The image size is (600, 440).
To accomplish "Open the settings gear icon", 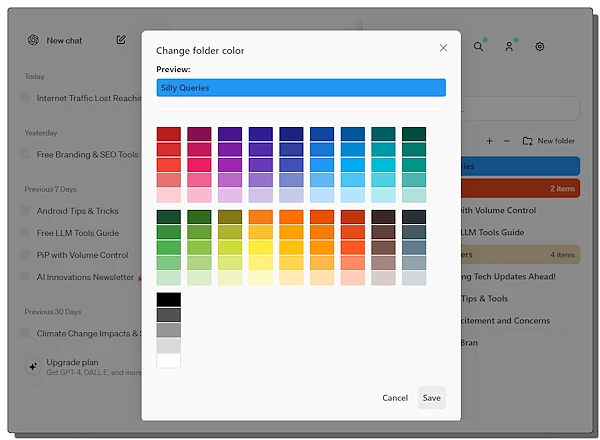I will click(x=540, y=47).
